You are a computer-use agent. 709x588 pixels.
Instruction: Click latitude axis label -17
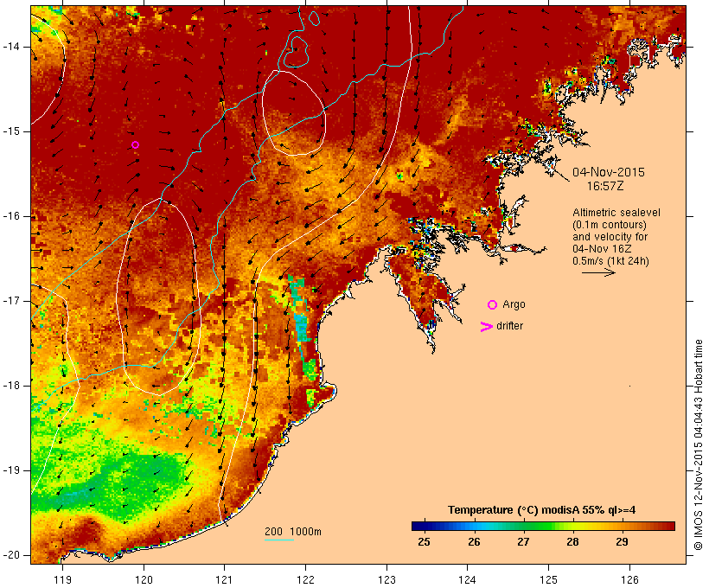pos(11,301)
